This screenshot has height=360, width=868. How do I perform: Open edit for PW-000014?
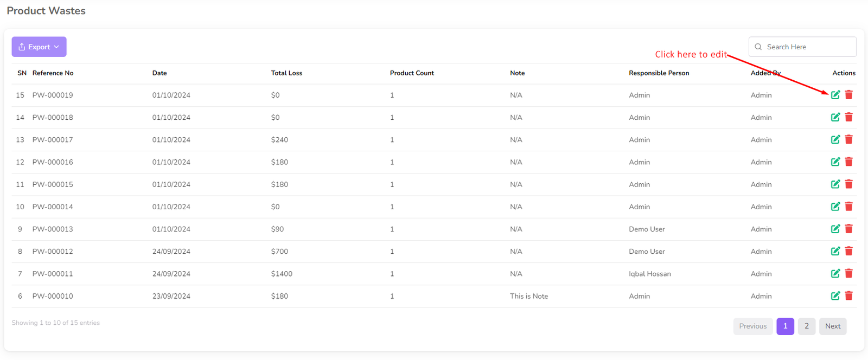point(835,207)
